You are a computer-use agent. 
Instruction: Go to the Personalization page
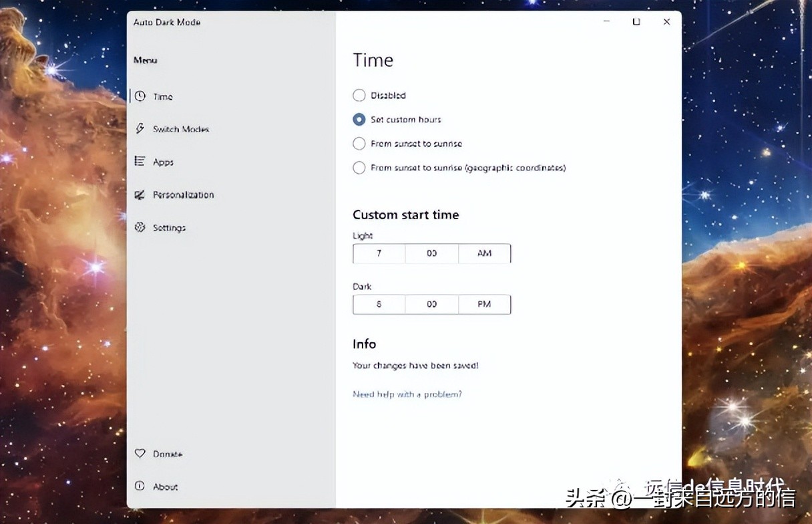click(180, 194)
